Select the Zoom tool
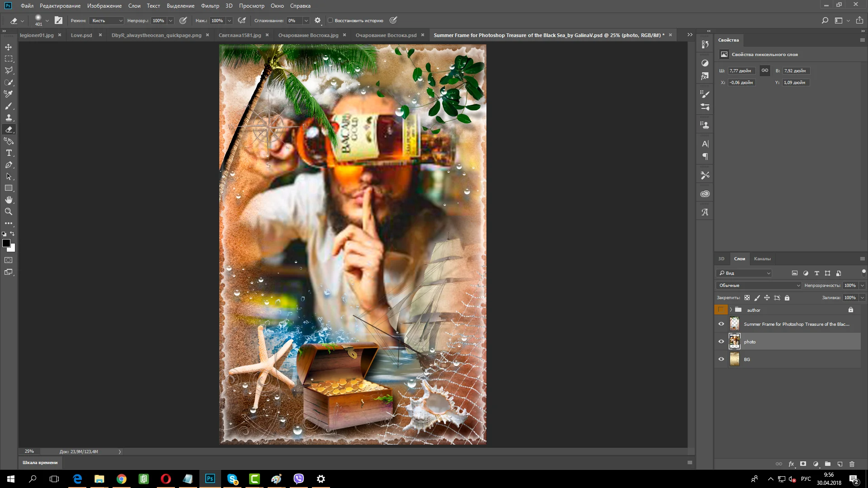 [x=9, y=211]
